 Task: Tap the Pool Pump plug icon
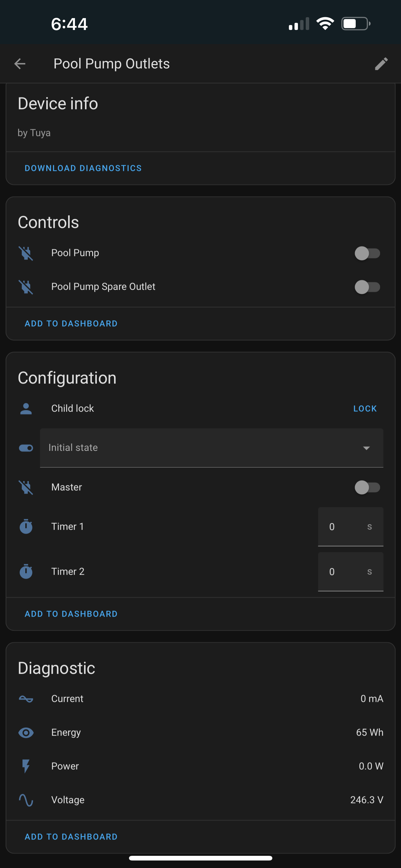pos(26,253)
